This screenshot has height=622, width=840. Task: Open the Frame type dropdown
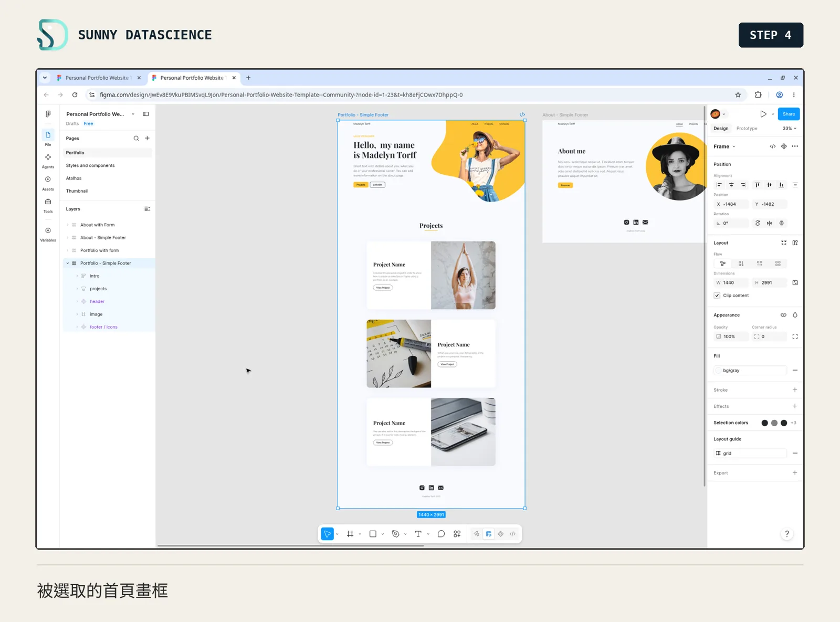(x=724, y=146)
